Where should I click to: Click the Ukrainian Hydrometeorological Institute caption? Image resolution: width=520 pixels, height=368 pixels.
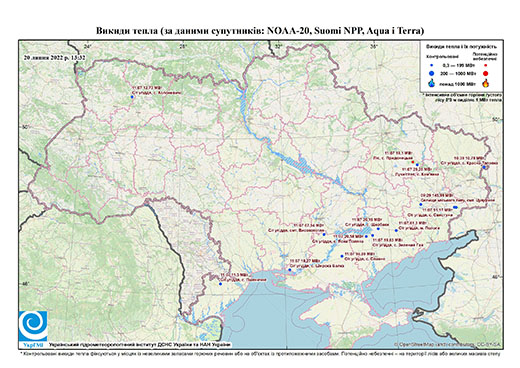pyautogui.click(x=140, y=345)
